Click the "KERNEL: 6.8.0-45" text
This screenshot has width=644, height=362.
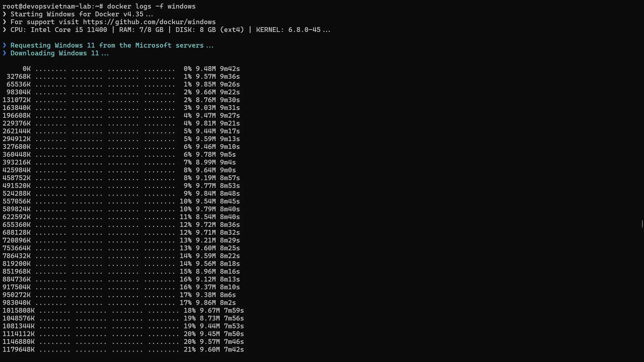pyautogui.click(x=288, y=30)
